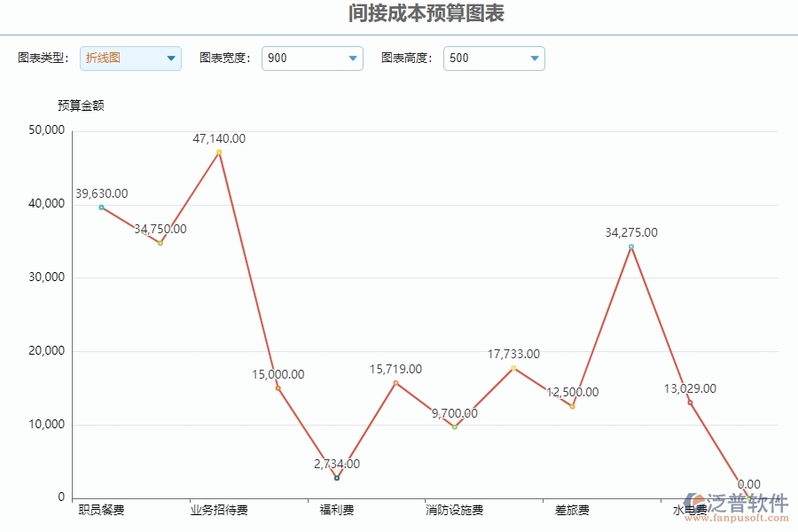The height and width of the screenshot is (532, 798).
Task: Click the width dropdown arrow icon
Action: tap(351, 58)
